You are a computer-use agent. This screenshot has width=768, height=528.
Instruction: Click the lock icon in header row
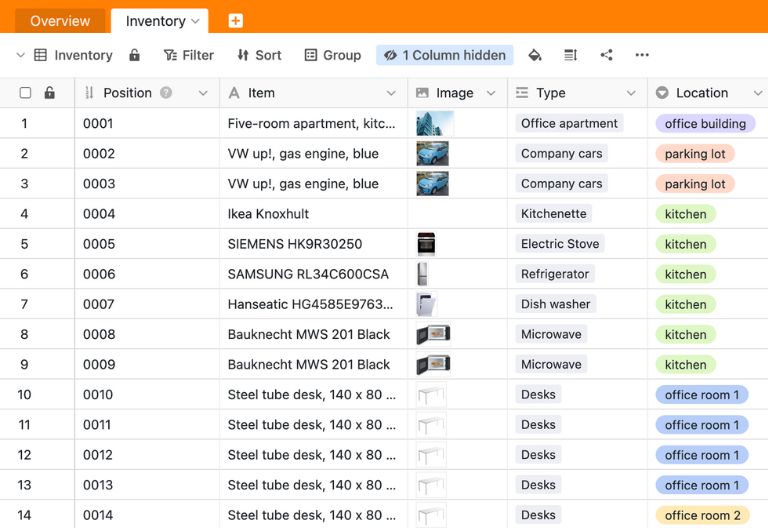click(50, 93)
